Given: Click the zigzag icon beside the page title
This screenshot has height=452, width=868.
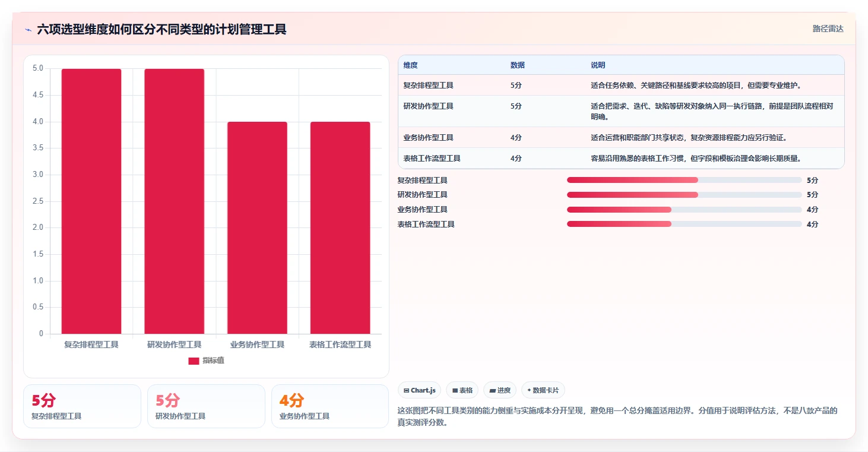Looking at the screenshot, I should (28, 30).
